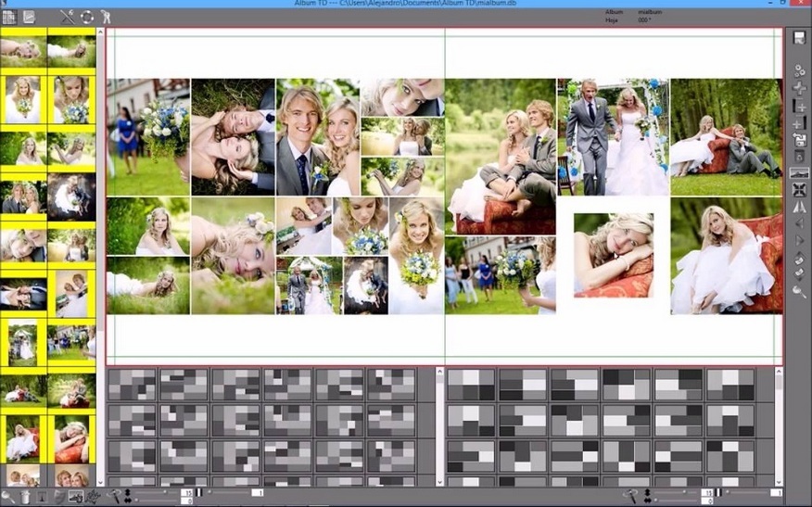Click the lifebuoy help icon in top toolbar

[87, 17]
